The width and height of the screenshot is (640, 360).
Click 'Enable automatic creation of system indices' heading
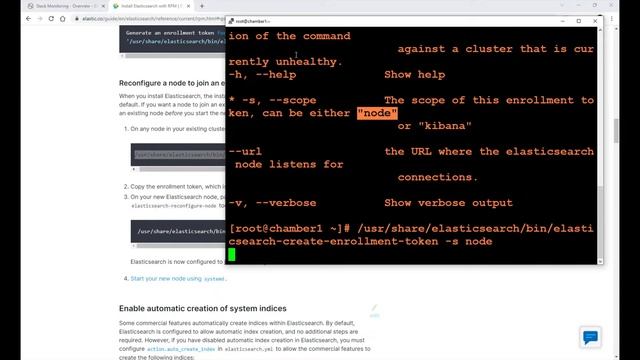pyautogui.click(x=202, y=308)
